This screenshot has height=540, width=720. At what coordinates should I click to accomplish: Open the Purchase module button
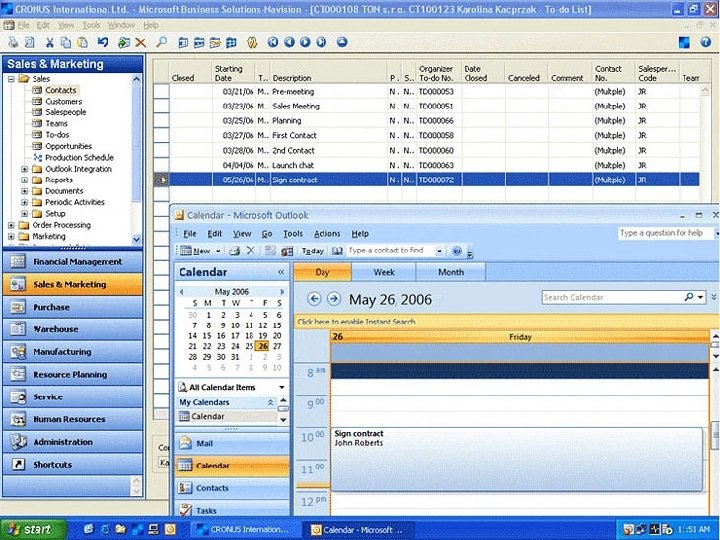(73, 307)
